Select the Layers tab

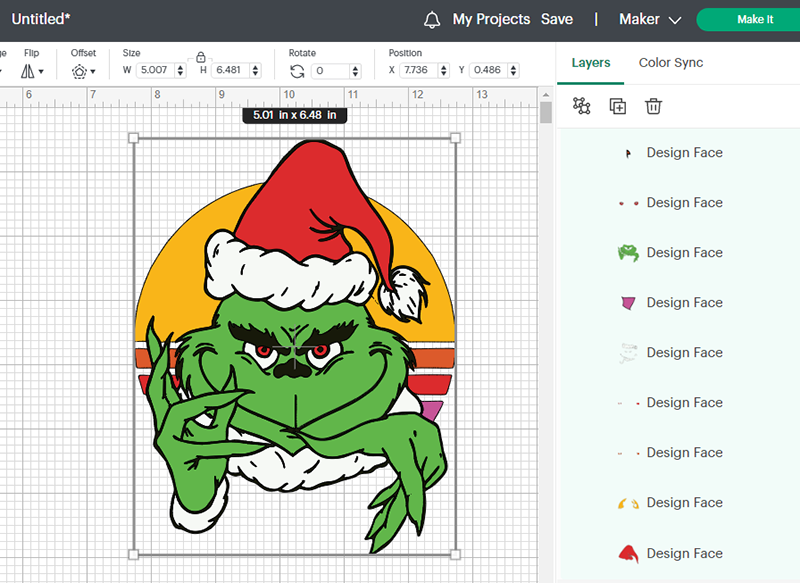pos(590,62)
